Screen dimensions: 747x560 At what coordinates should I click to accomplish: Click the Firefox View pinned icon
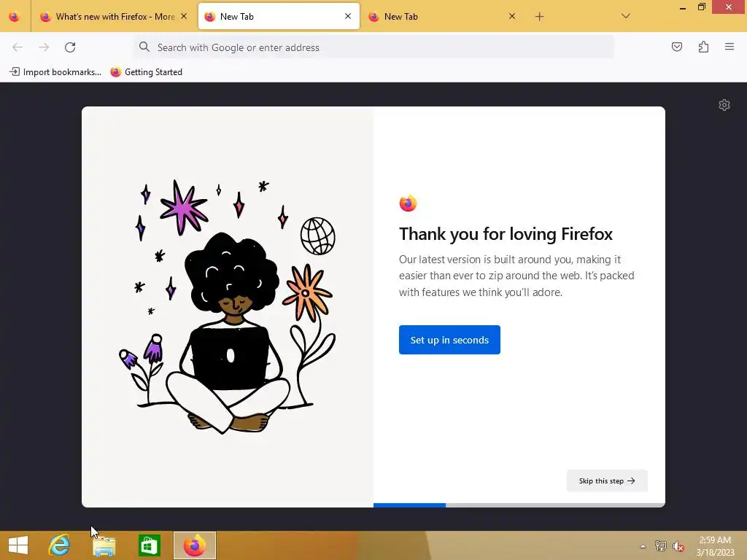[15, 16]
